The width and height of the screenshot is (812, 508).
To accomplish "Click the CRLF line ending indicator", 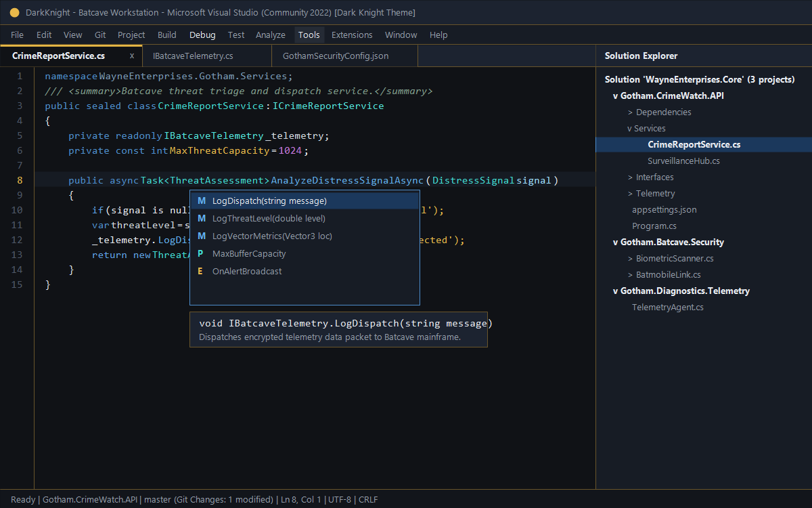I will 368,500.
